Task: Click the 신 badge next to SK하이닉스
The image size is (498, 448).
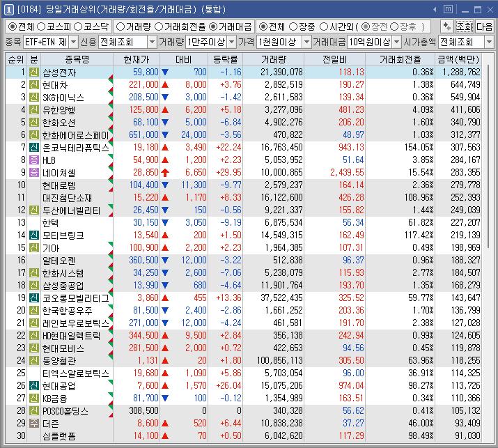Action: [33, 98]
